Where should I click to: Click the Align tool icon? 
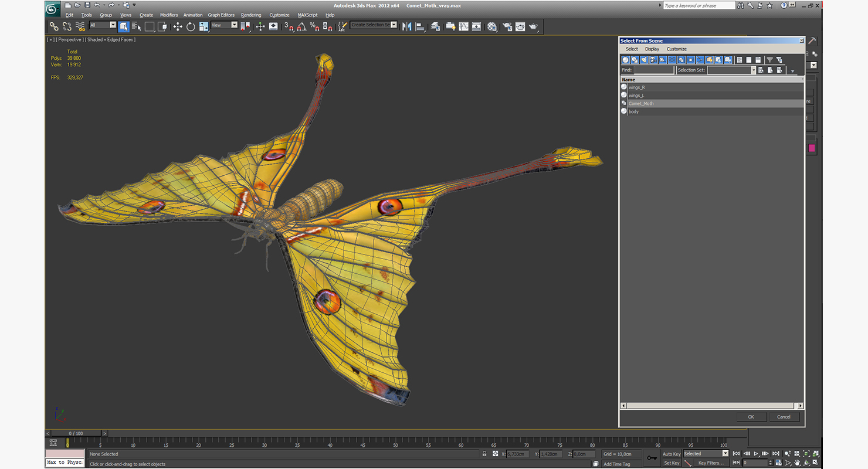[421, 26]
